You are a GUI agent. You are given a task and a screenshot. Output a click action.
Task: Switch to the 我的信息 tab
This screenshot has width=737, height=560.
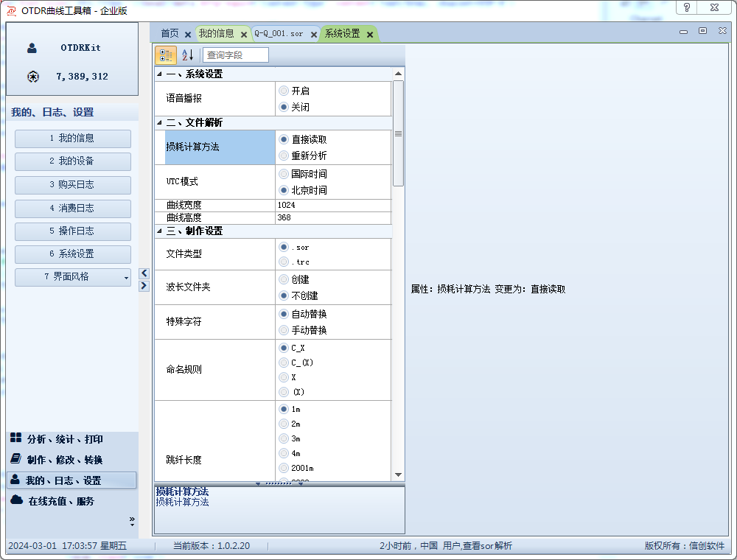[x=216, y=34]
